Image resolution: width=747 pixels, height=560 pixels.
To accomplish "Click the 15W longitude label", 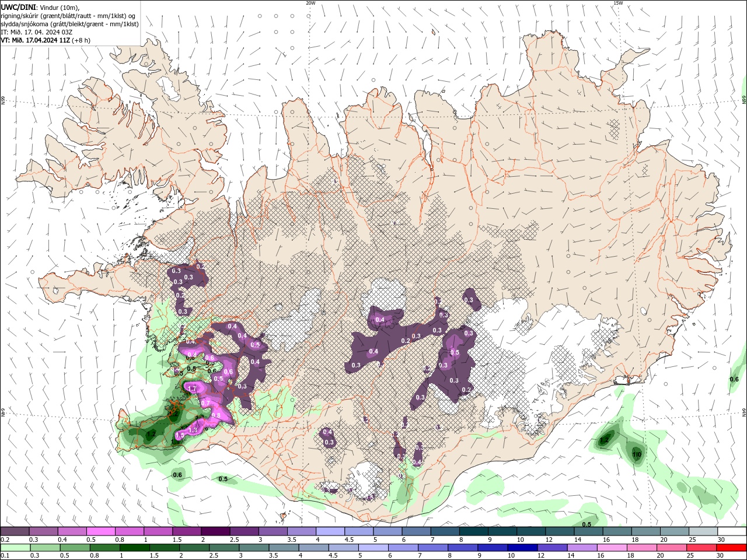I will (x=618, y=2).
